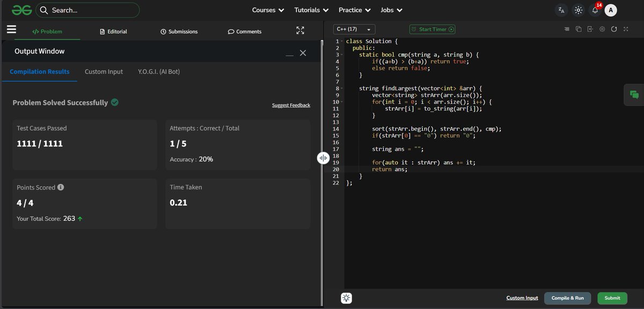Select the Y.O.G.I. (AI Bot) tab
The image size is (644, 309).
(x=159, y=72)
